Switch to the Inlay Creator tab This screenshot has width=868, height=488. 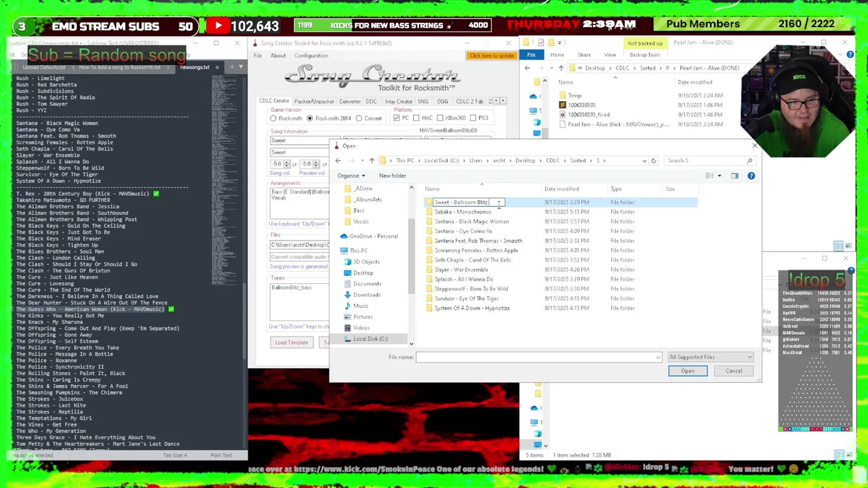point(399,102)
